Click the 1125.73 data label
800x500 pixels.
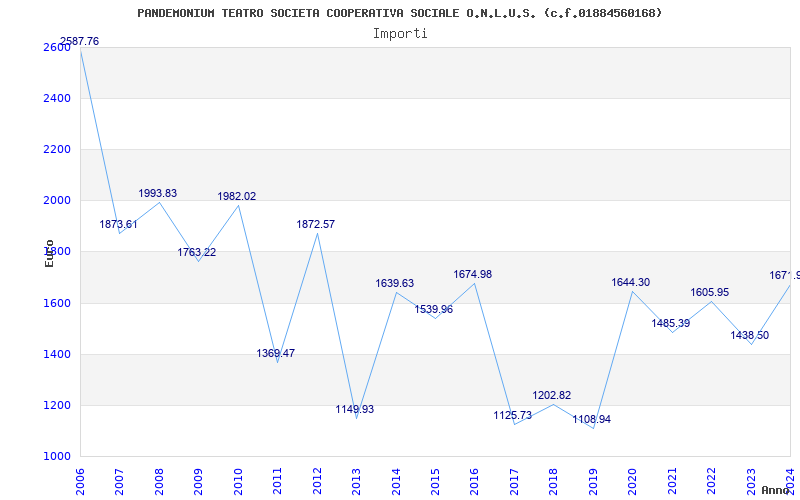click(x=513, y=415)
